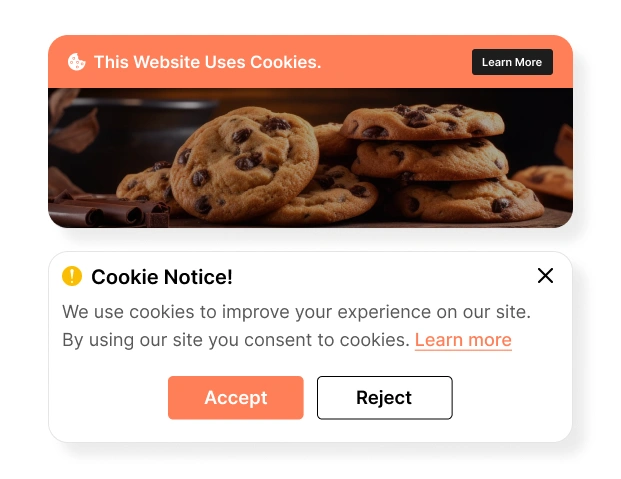Screen dimensions: 621x479
Task: Accept cookies with the orange Accept button
Action: point(236,397)
